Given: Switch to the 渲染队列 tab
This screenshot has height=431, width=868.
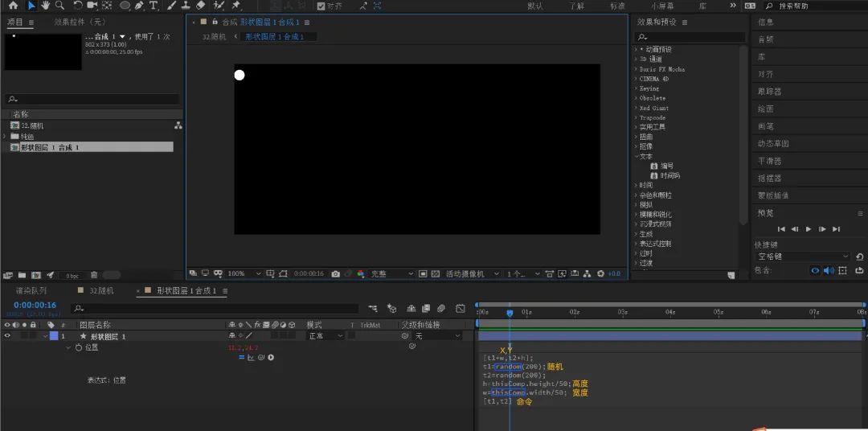Looking at the screenshot, I should click(31, 291).
